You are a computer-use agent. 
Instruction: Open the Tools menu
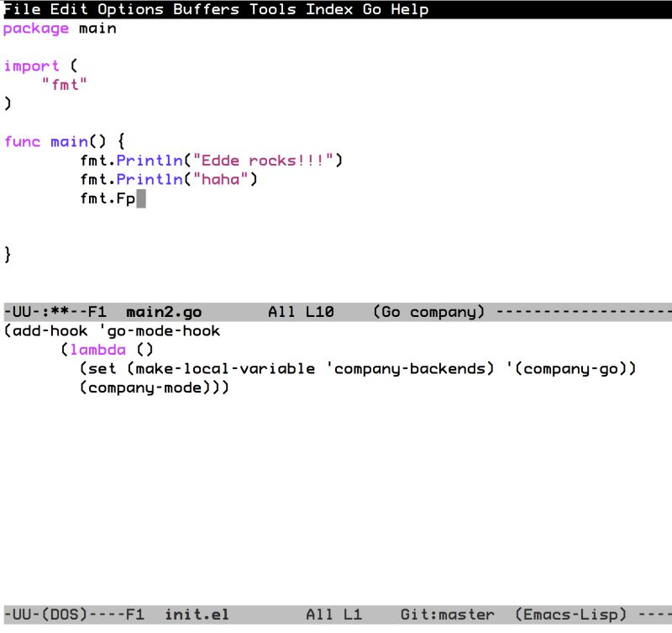coord(272,9)
